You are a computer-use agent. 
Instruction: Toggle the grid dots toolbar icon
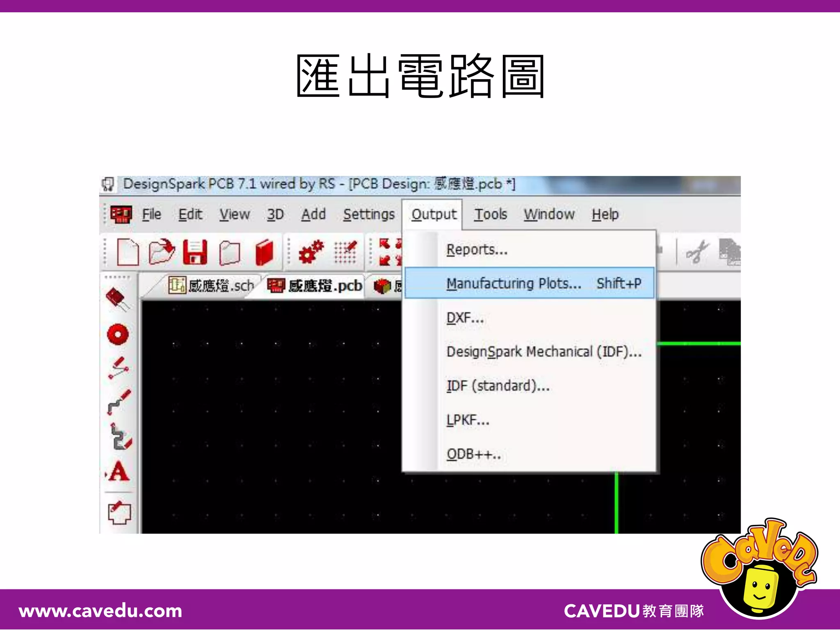point(345,252)
